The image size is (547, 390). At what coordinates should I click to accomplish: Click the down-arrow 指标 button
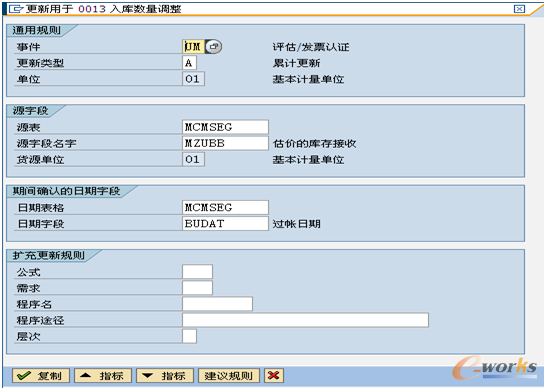click(165, 376)
